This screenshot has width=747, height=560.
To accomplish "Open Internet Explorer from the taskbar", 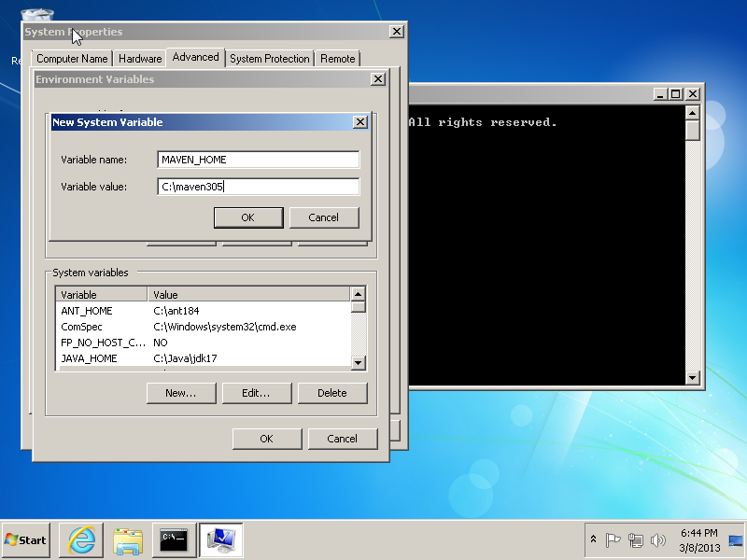I will click(81, 540).
